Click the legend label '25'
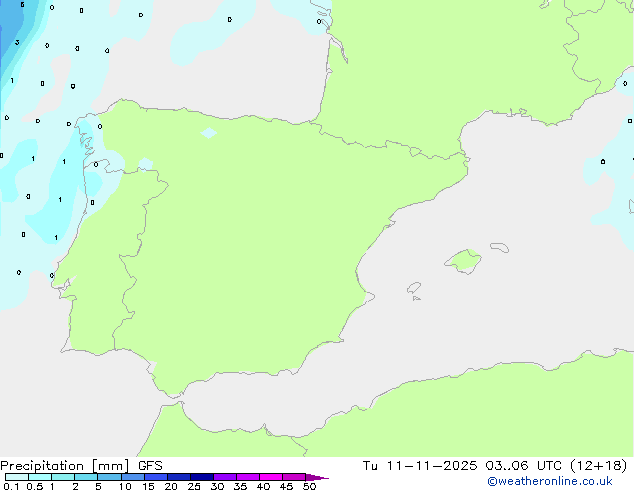The width and height of the screenshot is (634, 490). [x=194, y=486]
